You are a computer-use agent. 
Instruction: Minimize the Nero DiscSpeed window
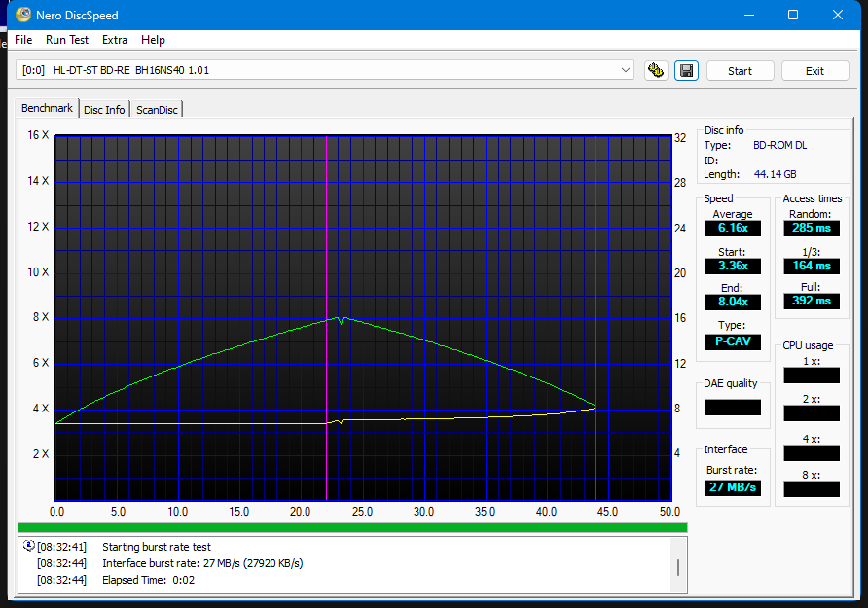point(749,15)
